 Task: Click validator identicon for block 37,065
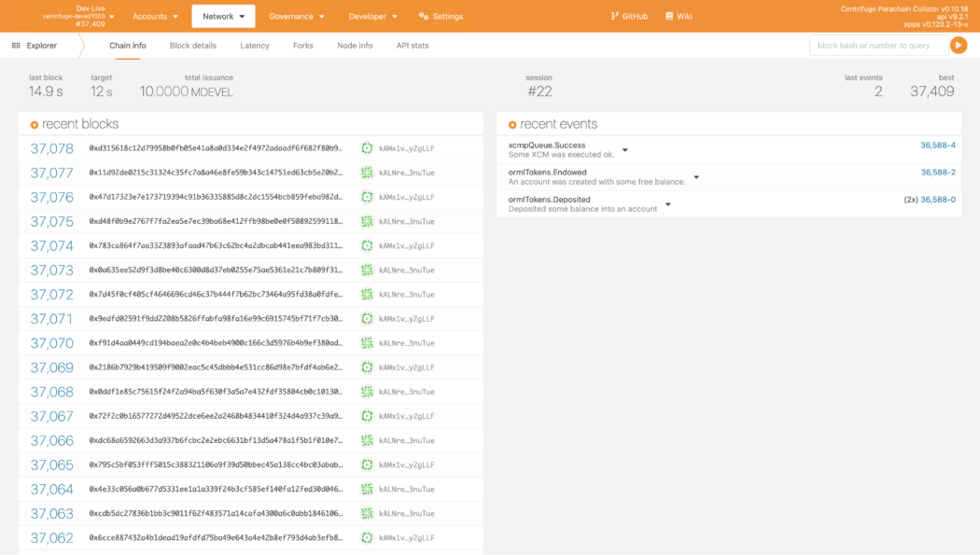(367, 465)
